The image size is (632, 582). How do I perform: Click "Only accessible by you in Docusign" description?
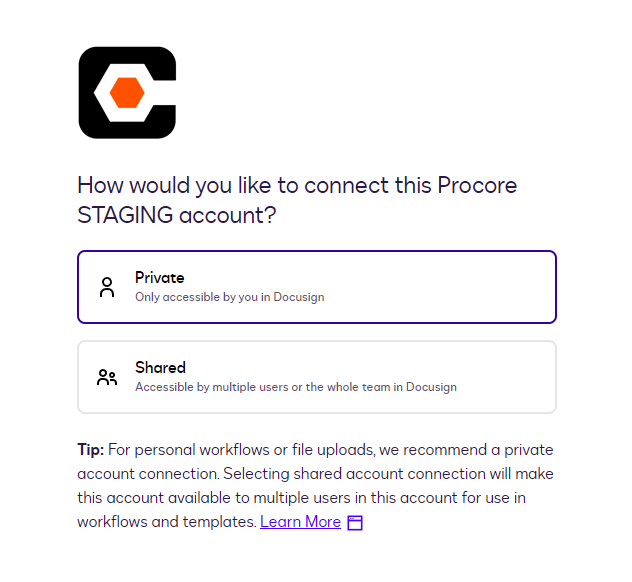click(x=229, y=297)
